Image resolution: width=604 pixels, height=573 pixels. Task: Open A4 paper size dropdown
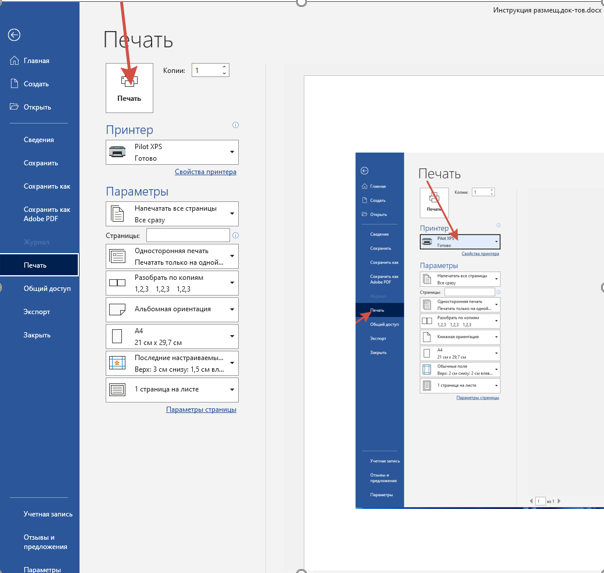(172, 337)
